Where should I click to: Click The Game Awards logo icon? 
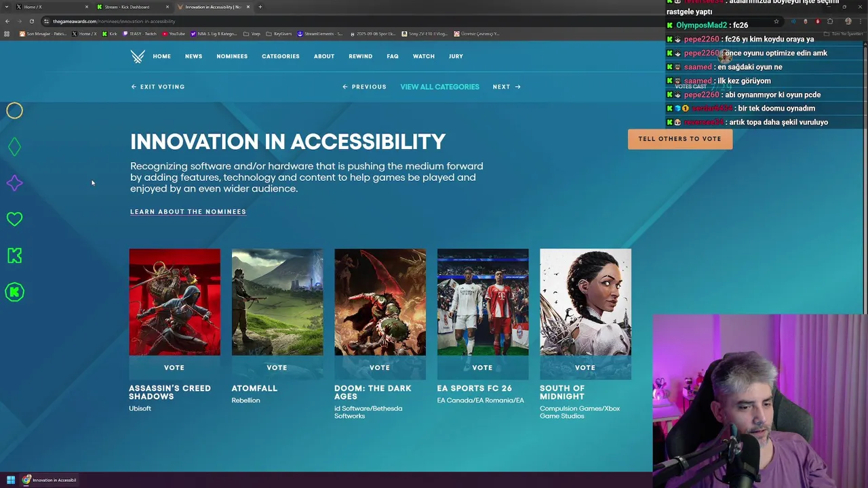point(138,56)
